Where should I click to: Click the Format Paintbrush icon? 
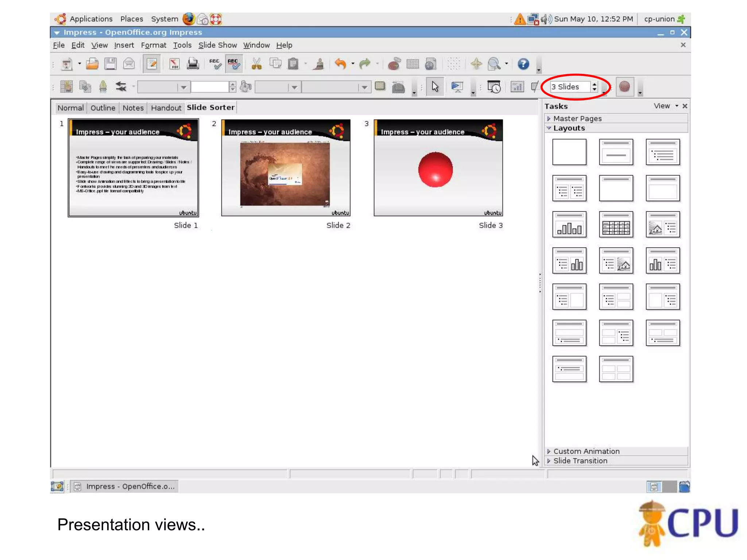click(x=319, y=64)
